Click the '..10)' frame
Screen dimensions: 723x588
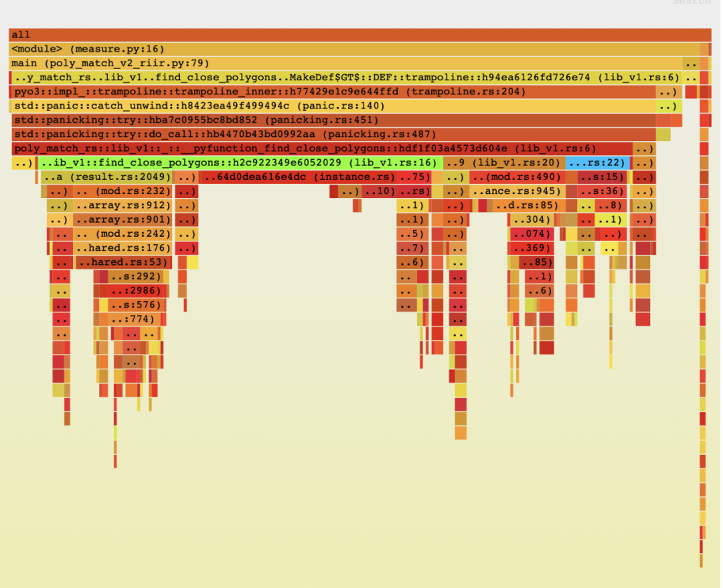click(379, 192)
